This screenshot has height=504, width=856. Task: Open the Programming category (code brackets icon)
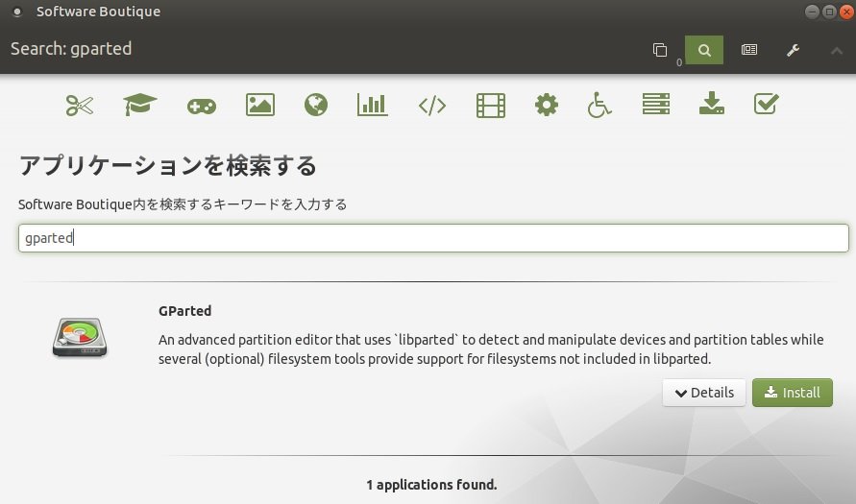[x=432, y=106]
